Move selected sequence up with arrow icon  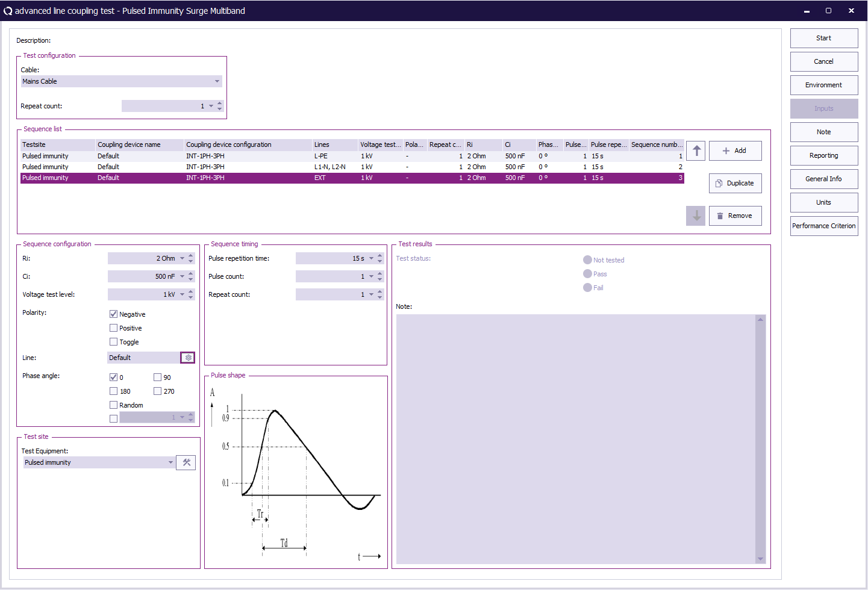696,151
